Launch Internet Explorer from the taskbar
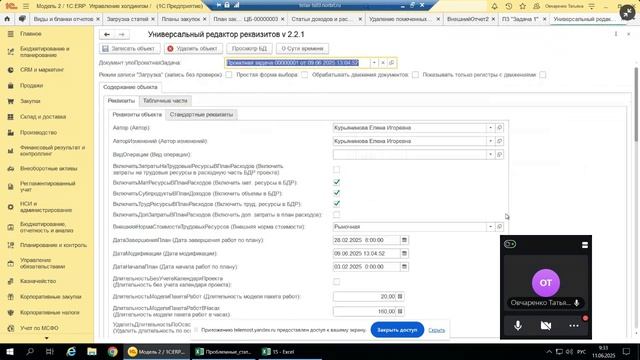The width and height of the screenshot is (640, 360). [x=71, y=351]
